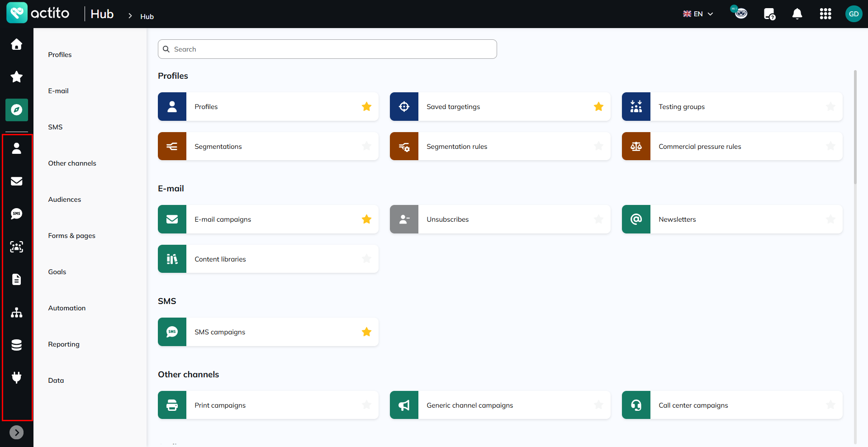
Task: Open the plug Data sidebar icon
Action: point(17,377)
